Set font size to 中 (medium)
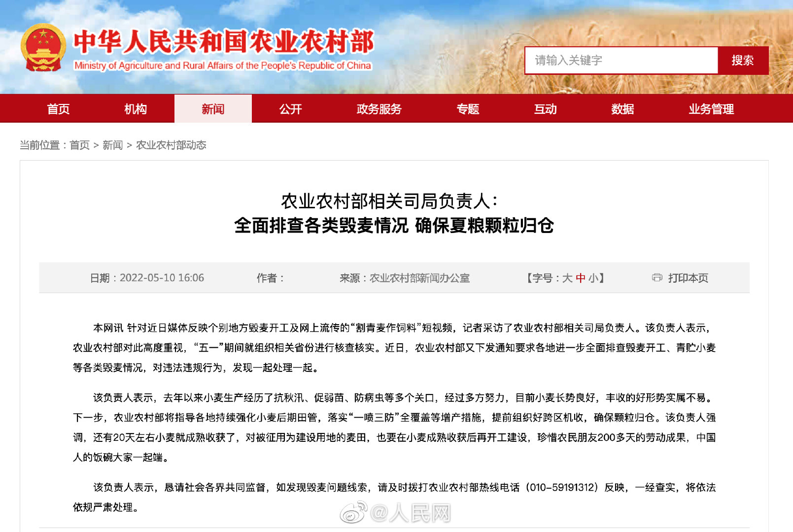 581,278
